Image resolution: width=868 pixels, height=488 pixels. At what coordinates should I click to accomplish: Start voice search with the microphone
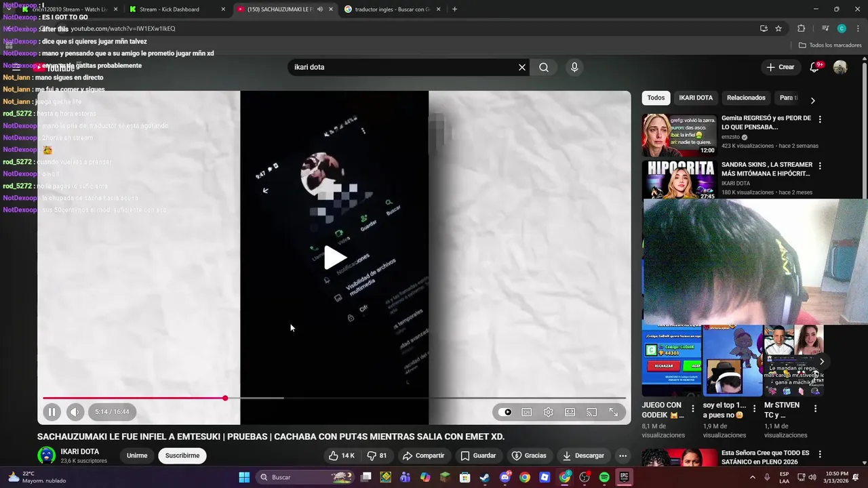click(574, 67)
